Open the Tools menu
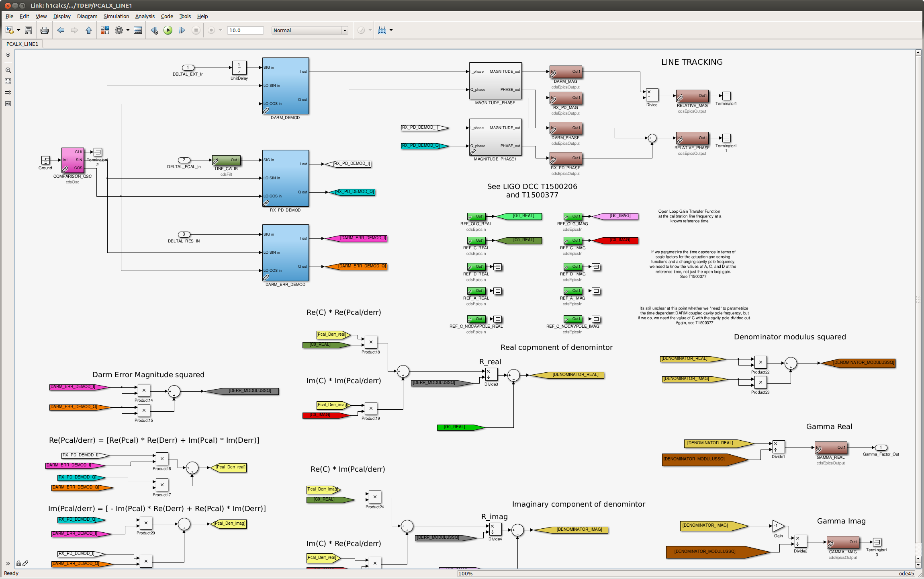 pyautogui.click(x=185, y=16)
